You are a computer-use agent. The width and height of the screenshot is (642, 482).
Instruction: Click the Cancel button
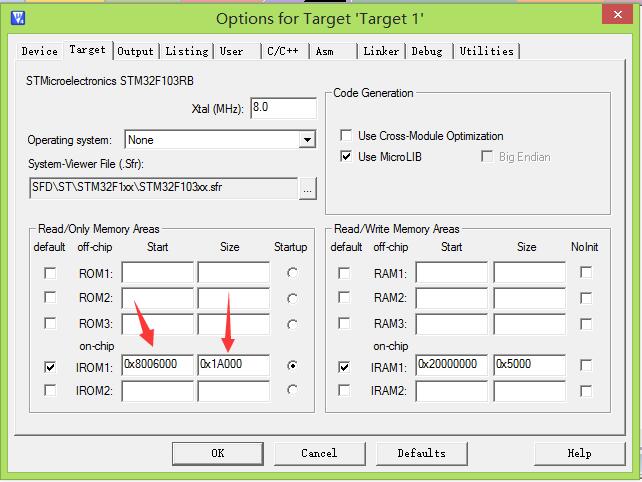coord(319,453)
